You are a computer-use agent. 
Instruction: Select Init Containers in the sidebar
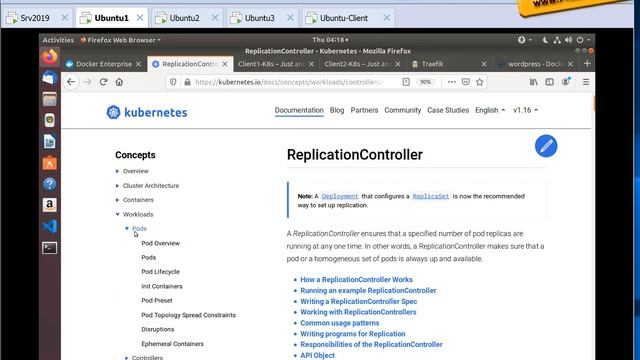162,287
